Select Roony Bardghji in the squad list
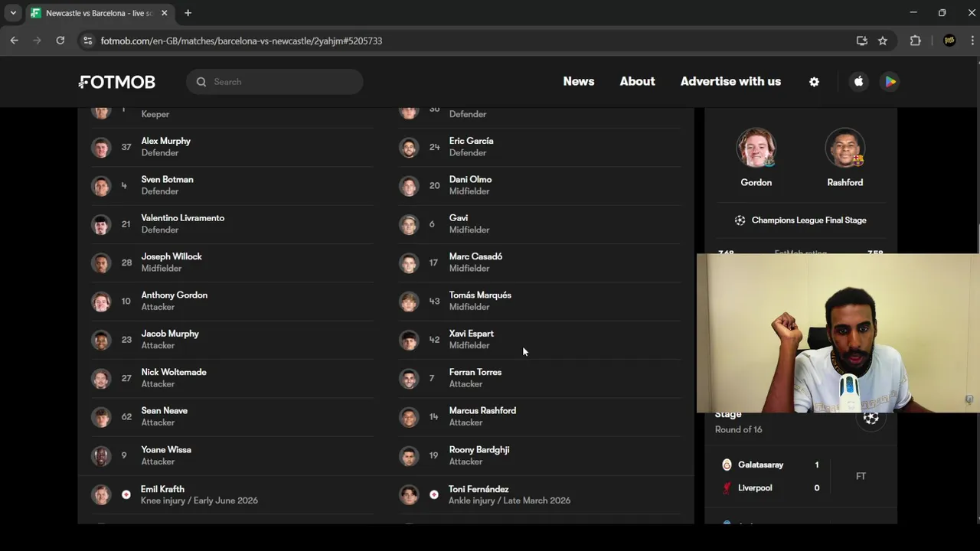Screen dimensions: 980x551 pos(541,455)
